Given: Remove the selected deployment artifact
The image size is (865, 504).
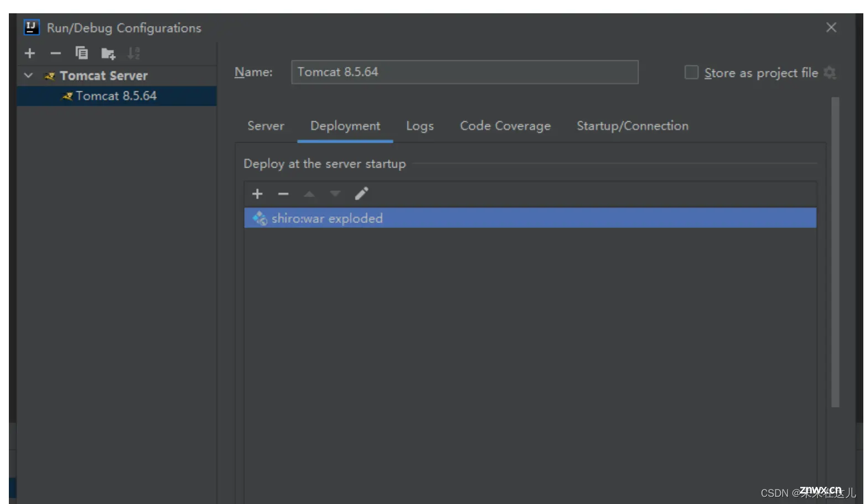Looking at the screenshot, I should (x=283, y=194).
